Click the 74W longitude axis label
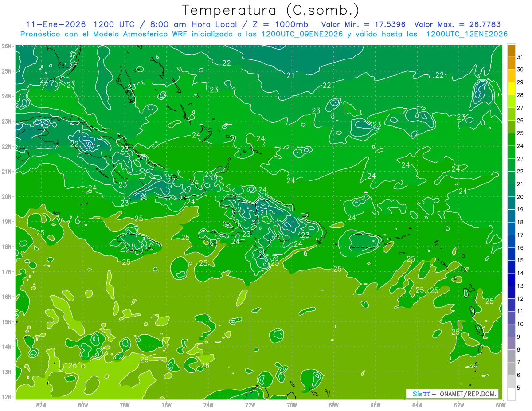Viewport: 532px width, 411px height. point(208,405)
